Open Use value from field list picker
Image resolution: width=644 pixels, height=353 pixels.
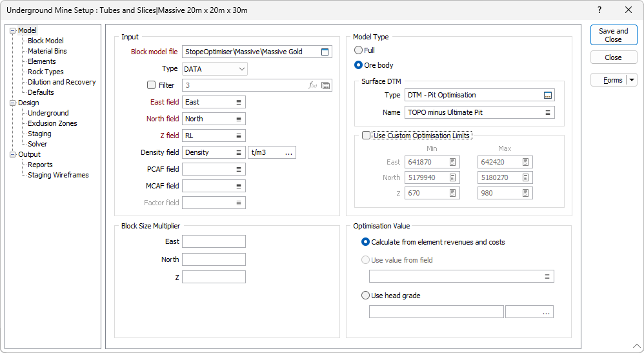547,277
